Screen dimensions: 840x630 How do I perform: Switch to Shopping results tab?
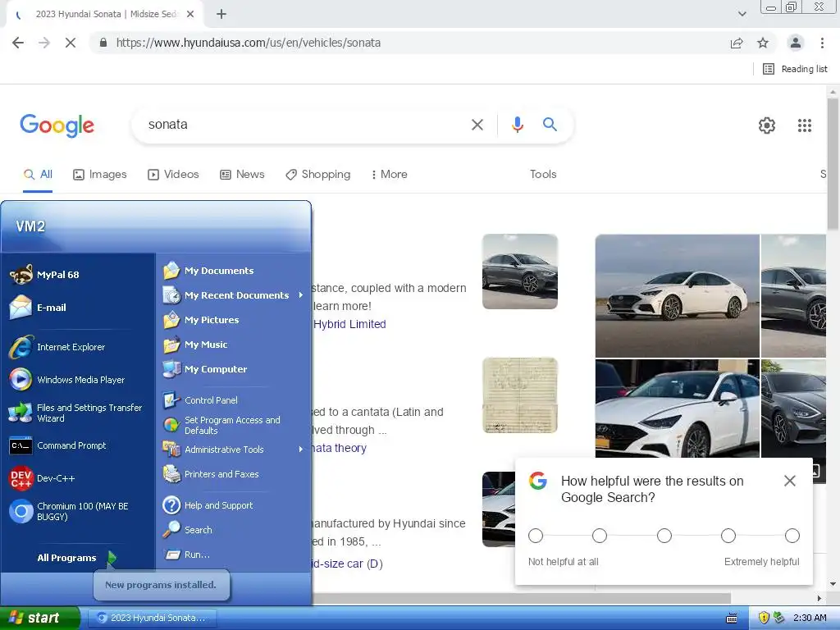click(317, 175)
